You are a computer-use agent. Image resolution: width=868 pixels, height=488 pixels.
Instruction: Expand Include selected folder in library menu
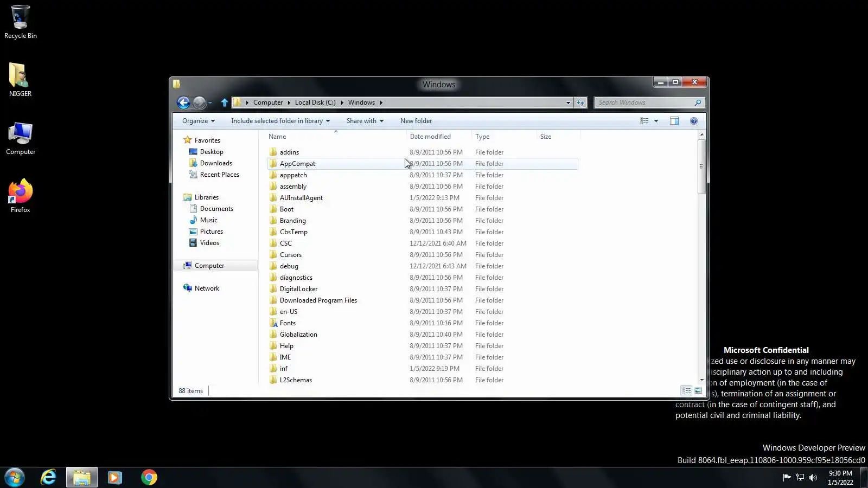(x=280, y=121)
